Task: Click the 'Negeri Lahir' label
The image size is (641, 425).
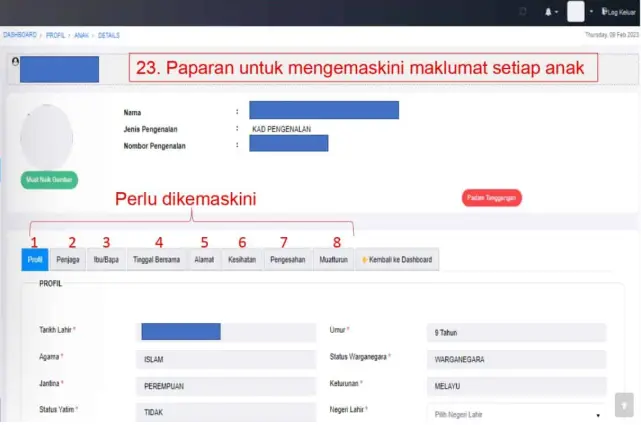Action: 347,409
